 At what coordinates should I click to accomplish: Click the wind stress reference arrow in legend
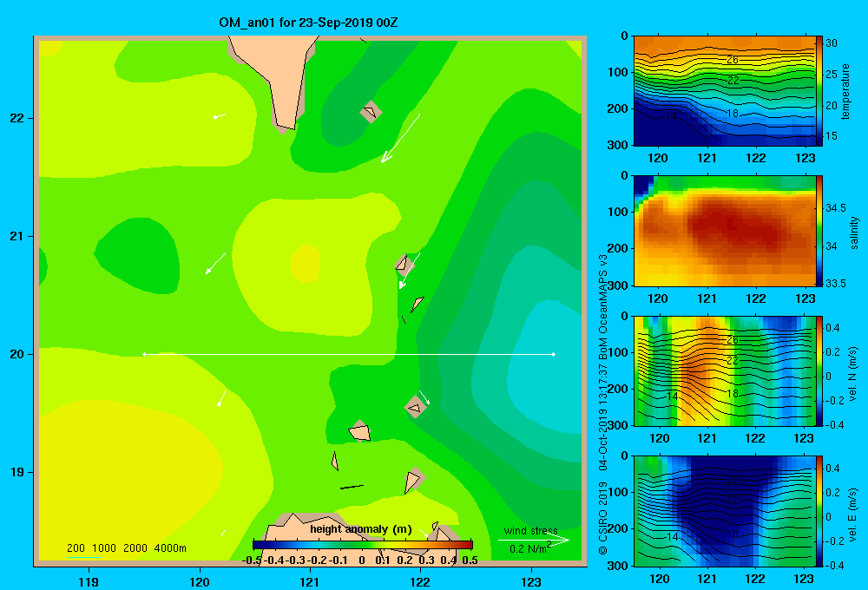(534, 540)
